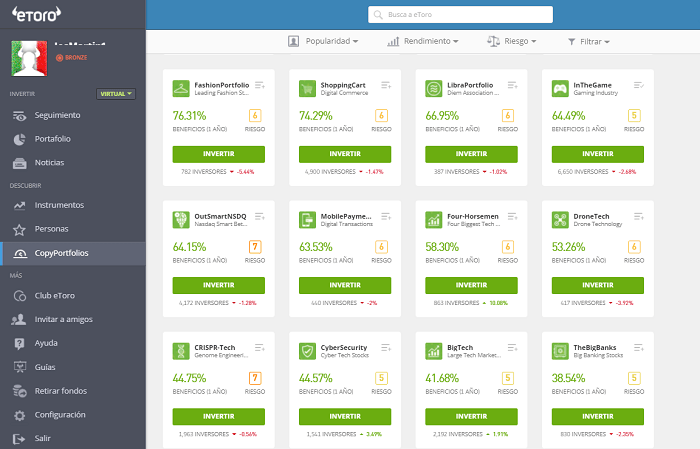Click INVERTIR on CyberSecurity card
Viewport: 700px width, 449px height.
point(345,416)
